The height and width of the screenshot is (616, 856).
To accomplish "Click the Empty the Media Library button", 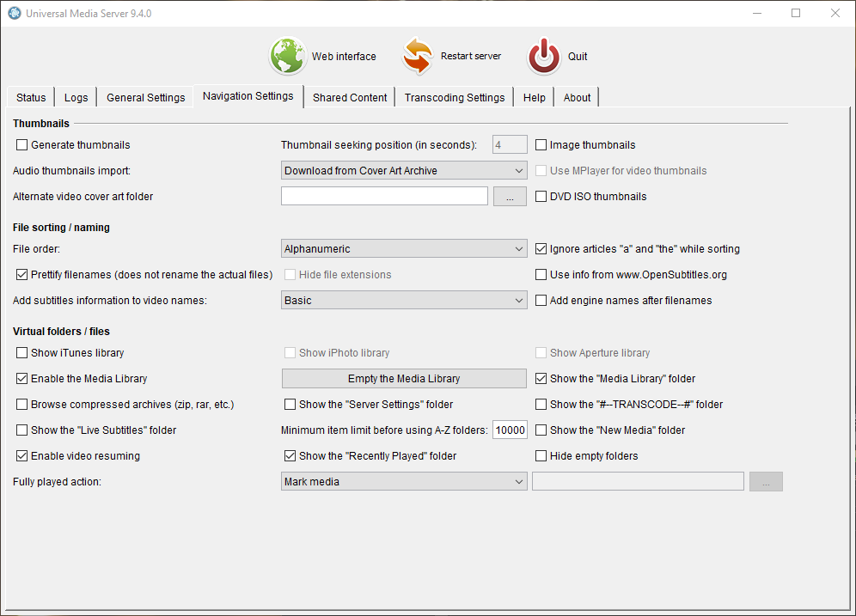I will 404,378.
